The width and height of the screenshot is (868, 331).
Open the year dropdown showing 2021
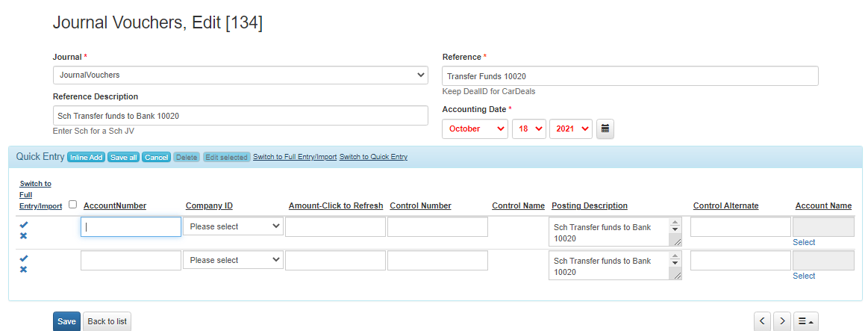571,129
